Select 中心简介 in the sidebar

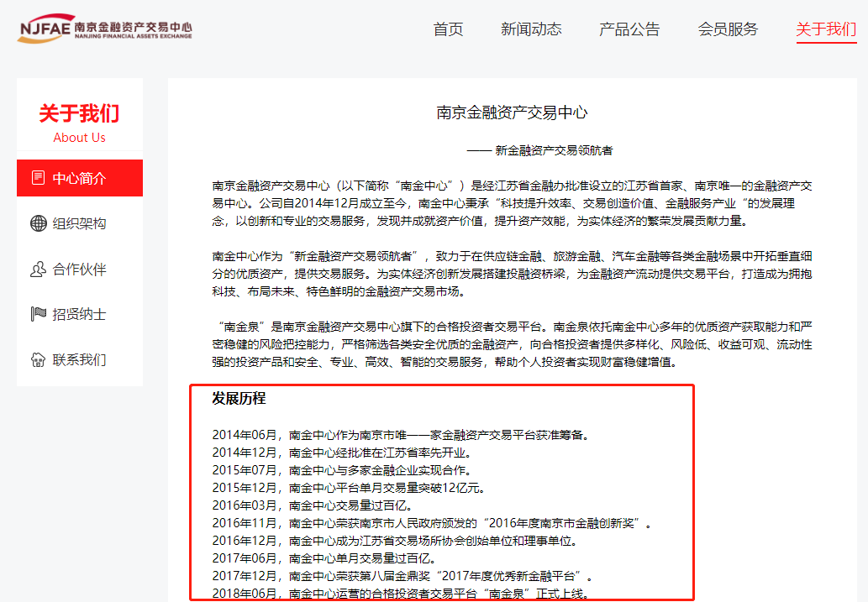pos(80,178)
